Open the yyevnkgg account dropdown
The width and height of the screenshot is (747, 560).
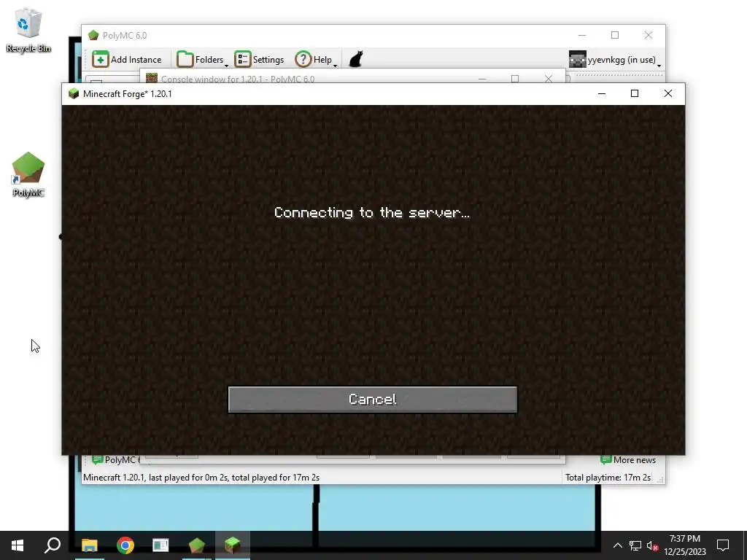point(614,60)
